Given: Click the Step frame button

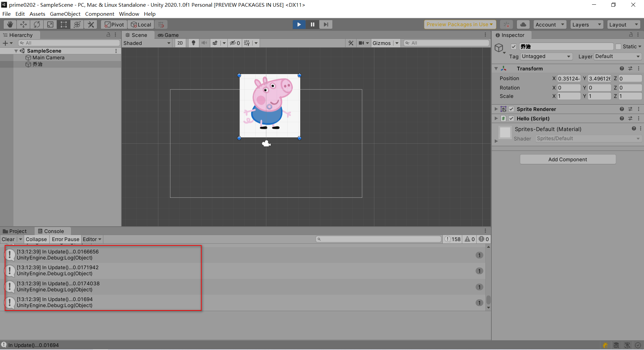Looking at the screenshot, I should point(326,24).
